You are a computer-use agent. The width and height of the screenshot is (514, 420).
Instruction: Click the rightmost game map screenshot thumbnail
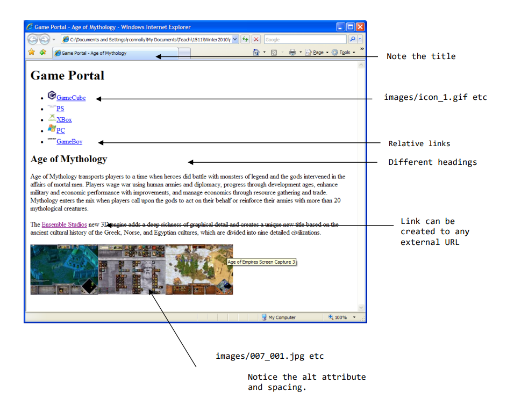click(x=200, y=269)
